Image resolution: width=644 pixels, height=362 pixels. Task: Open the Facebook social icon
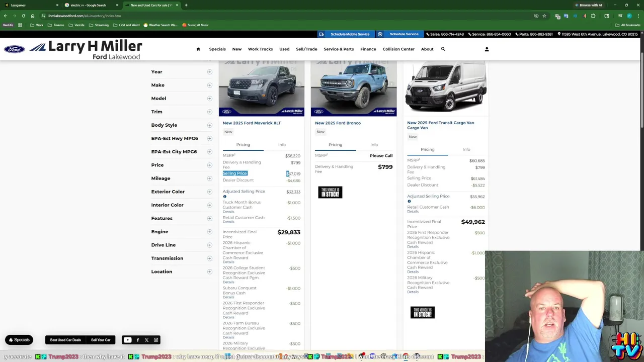click(x=137, y=340)
